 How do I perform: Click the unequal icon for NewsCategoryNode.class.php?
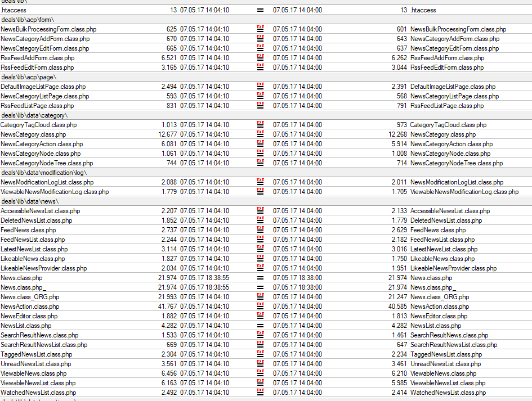pyautogui.click(x=260, y=153)
